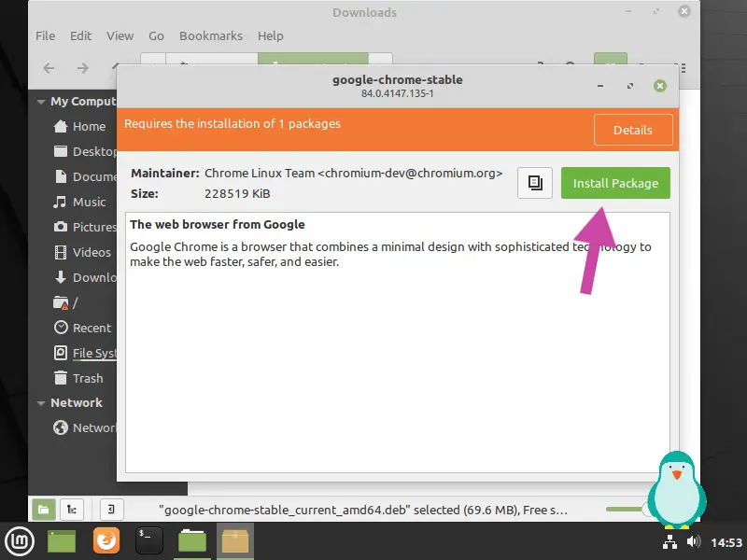Screen dimensions: 747x560
Task: Launch Terminal from the panel
Action: coord(149,541)
